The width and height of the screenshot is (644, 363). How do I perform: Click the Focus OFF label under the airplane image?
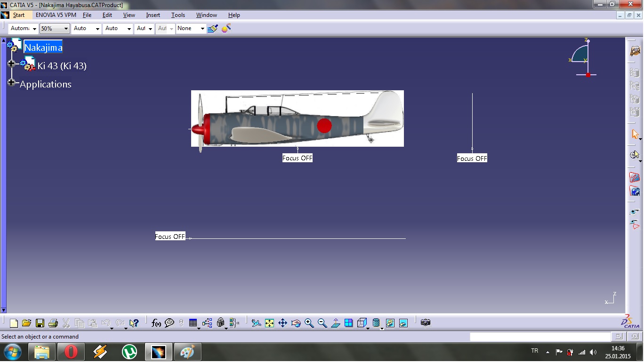tap(298, 158)
